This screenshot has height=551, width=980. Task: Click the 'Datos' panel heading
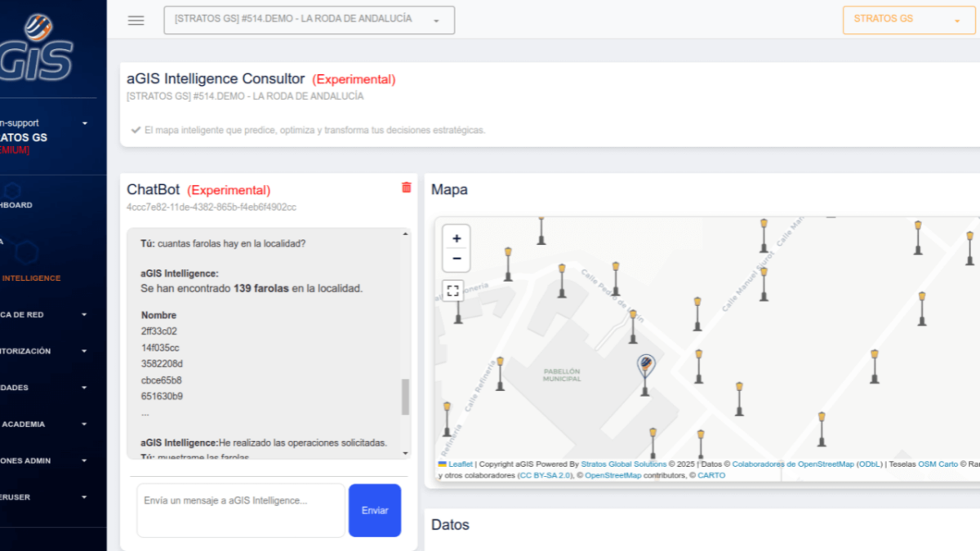[450, 525]
